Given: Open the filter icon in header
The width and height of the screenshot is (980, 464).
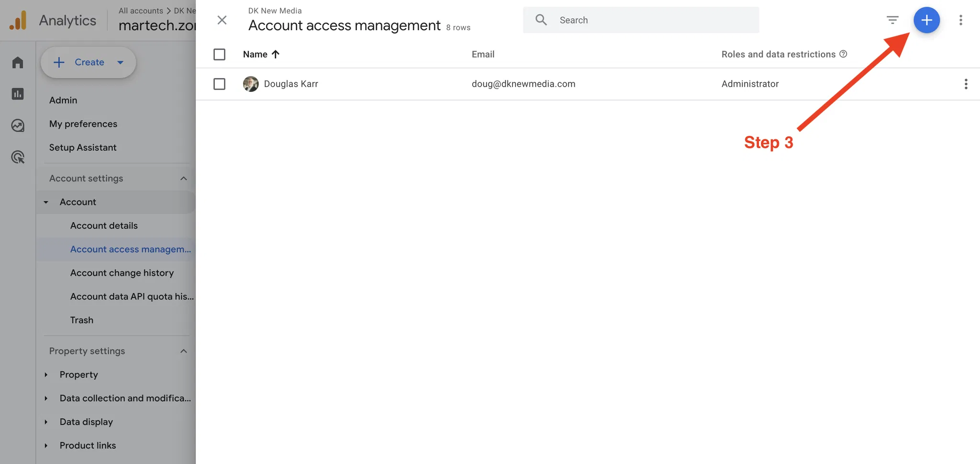Looking at the screenshot, I should 892,20.
